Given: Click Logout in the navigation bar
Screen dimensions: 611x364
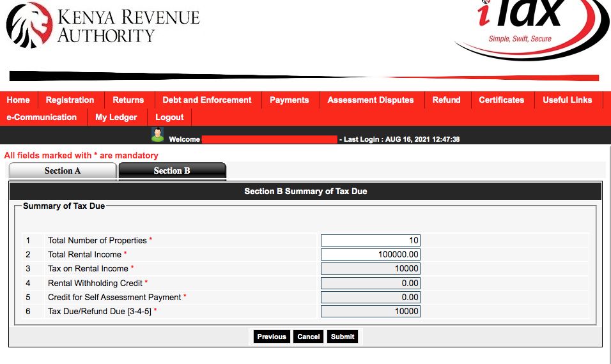Looking at the screenshot, I should tap(169, 117).
